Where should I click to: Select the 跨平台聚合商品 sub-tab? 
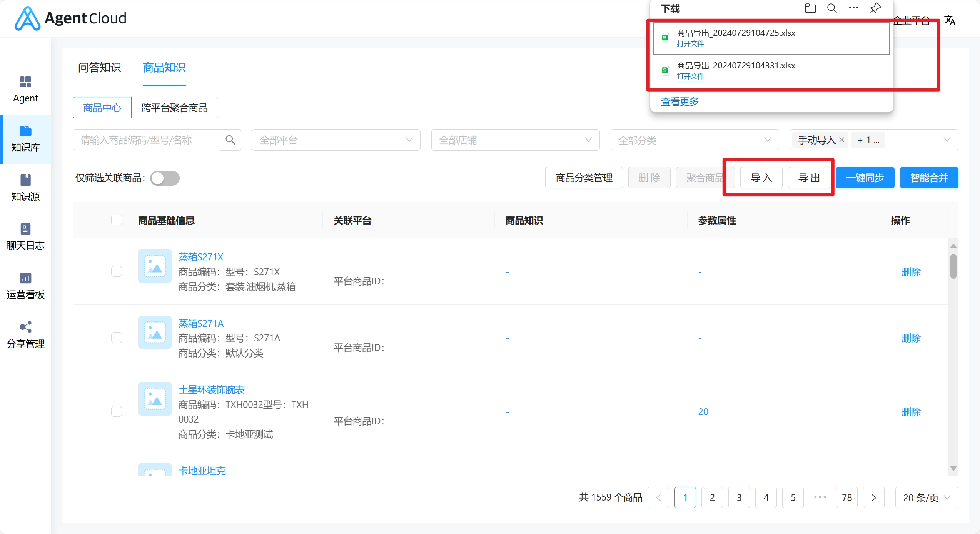point(175,108)
